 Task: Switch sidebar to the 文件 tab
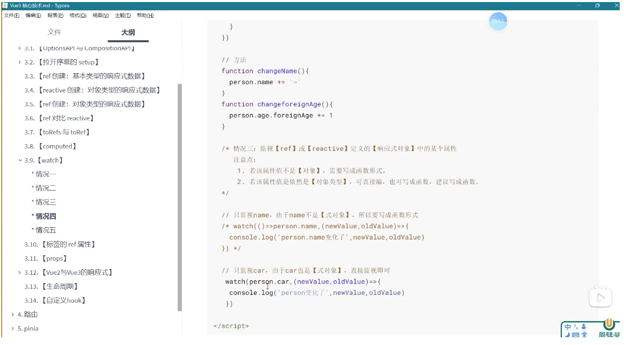click(54, 32)
